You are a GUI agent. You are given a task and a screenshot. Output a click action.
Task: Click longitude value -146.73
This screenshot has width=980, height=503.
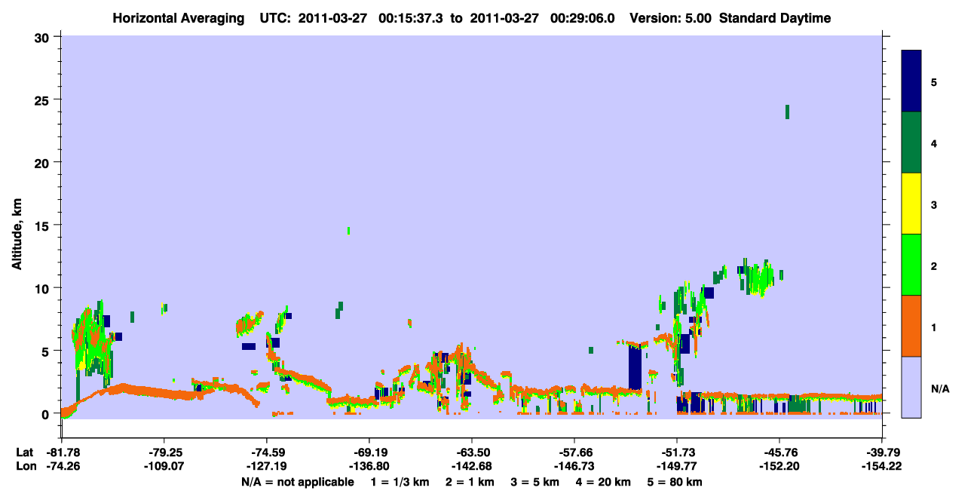(x=574, y=466)
